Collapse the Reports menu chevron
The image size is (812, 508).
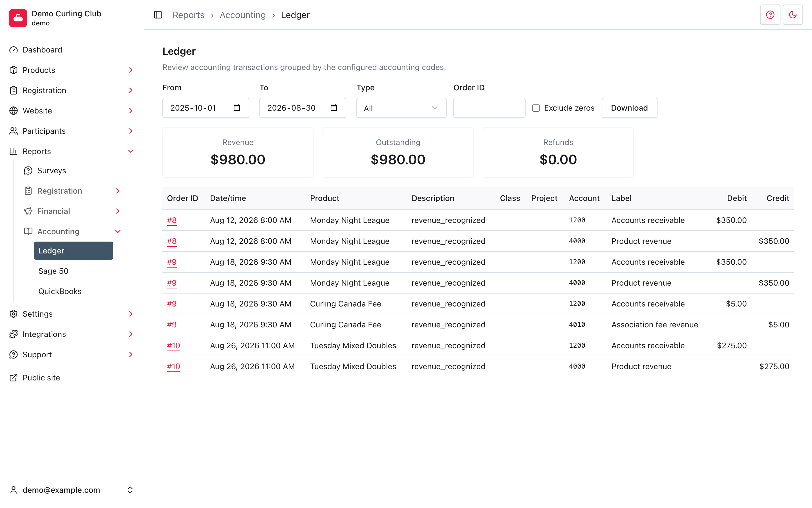(x=131, y=151)
